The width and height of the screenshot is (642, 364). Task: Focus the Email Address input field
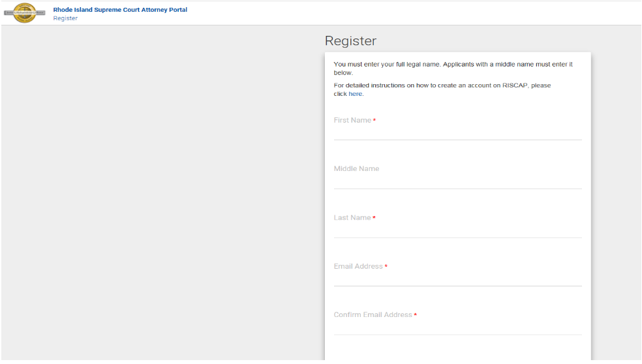tap(457, 279)
